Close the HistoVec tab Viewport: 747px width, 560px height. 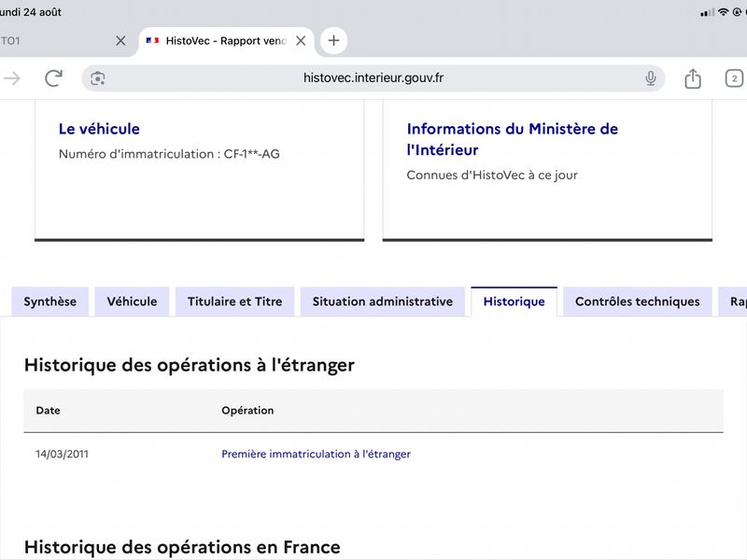(301, 41)
